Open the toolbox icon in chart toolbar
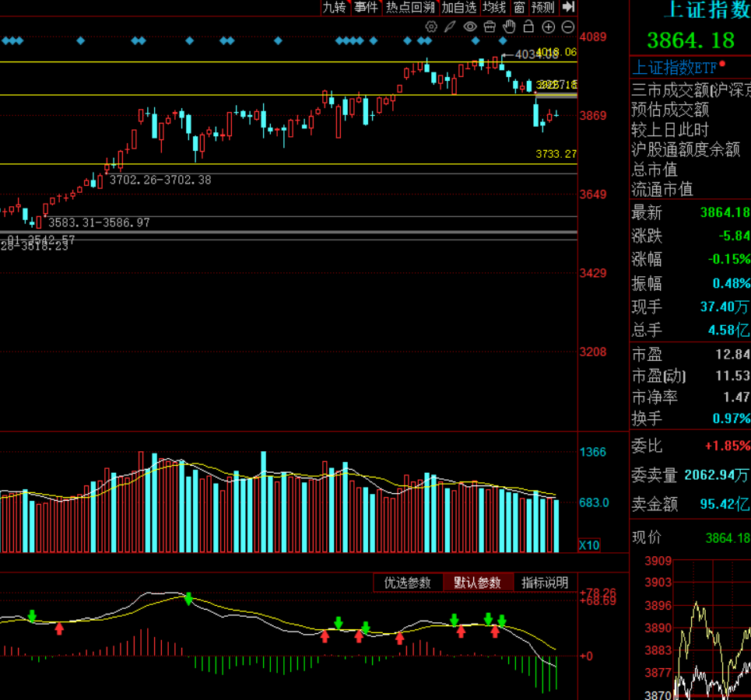 click(x=490, y=27)
